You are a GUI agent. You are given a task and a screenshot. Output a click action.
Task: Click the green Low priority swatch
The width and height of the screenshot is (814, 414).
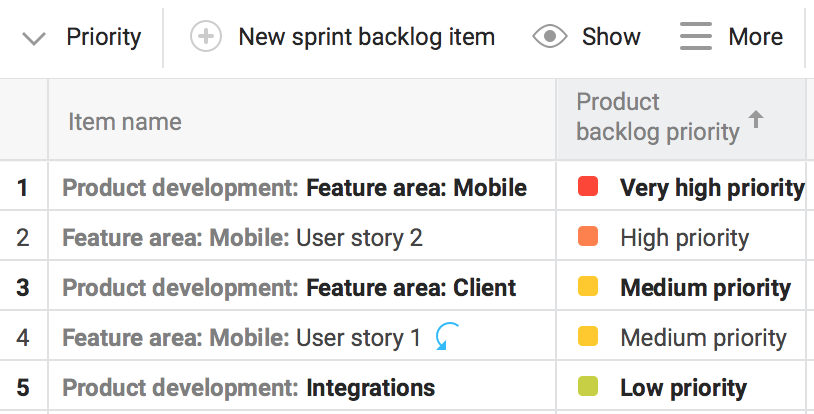coord(588,387)
